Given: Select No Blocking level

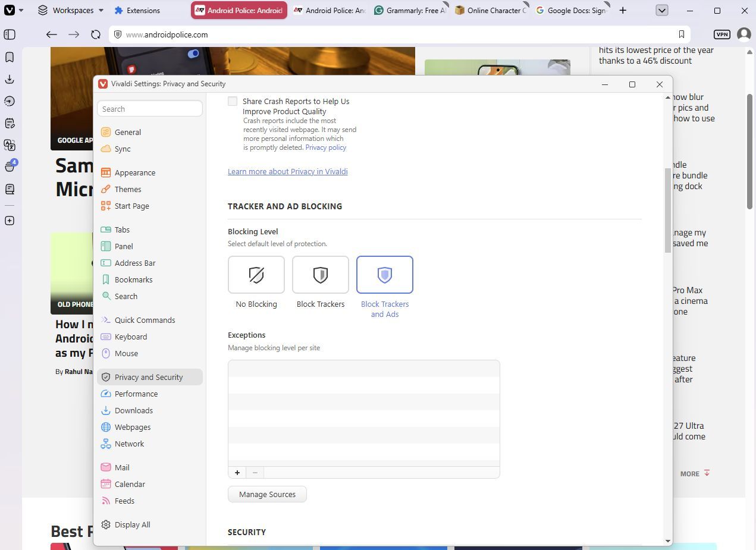Looking at the screenshot, I should [256, 275].
